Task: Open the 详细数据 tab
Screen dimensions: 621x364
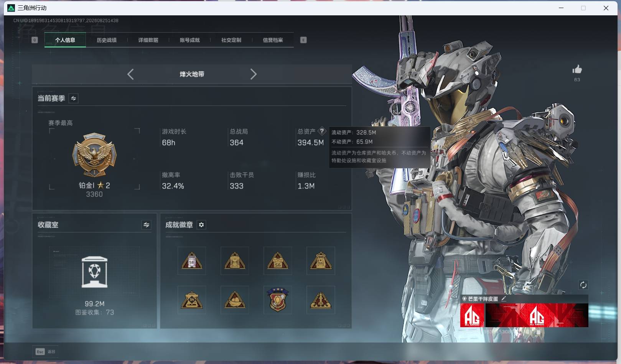Action: click(148, 40)
